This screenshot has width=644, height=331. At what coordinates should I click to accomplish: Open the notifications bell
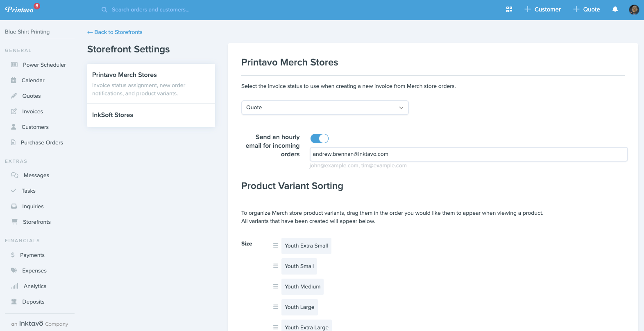pyautogui.click(x=615, y=9)
